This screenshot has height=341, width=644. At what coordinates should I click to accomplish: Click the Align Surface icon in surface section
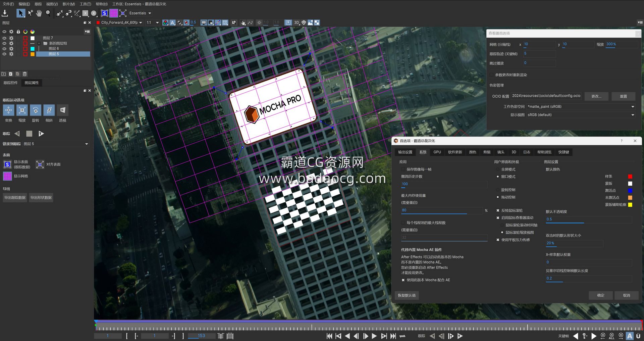(40, 164)
